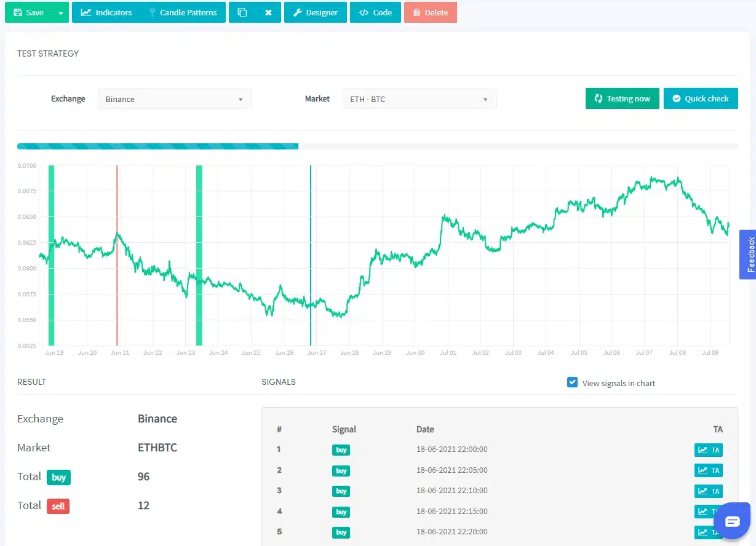Click the copy strategy icon in toolbar

click(x=242, y=12)
